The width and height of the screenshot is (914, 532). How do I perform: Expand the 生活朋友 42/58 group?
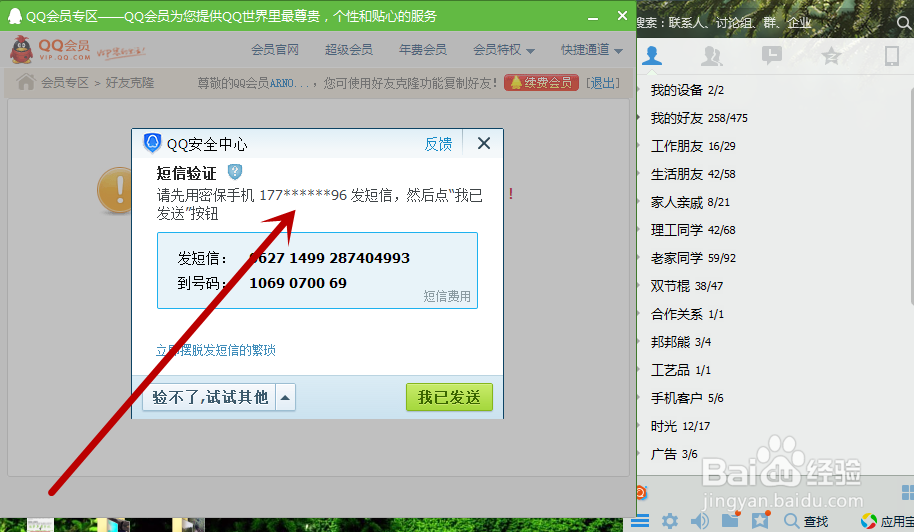click(x=693, y=174)
